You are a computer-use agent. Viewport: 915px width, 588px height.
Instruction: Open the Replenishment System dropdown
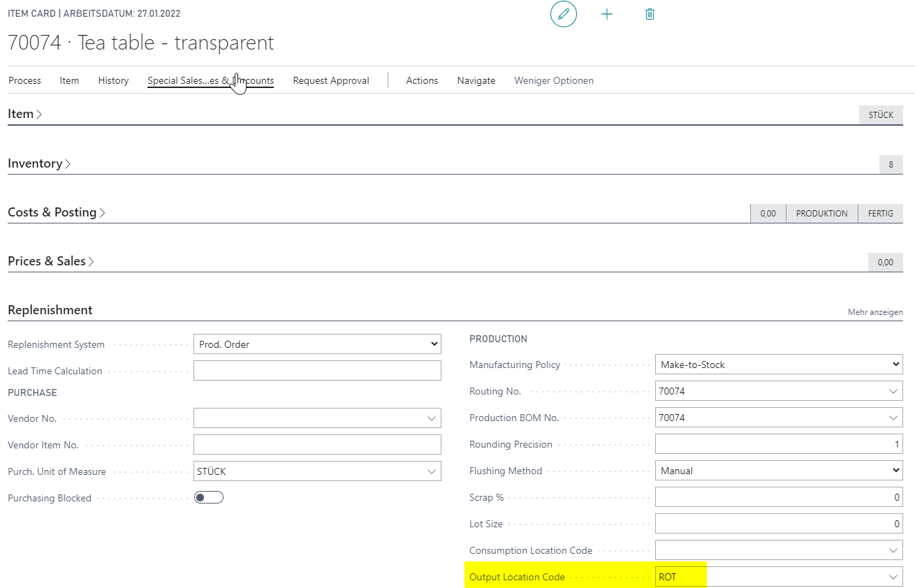317,344
